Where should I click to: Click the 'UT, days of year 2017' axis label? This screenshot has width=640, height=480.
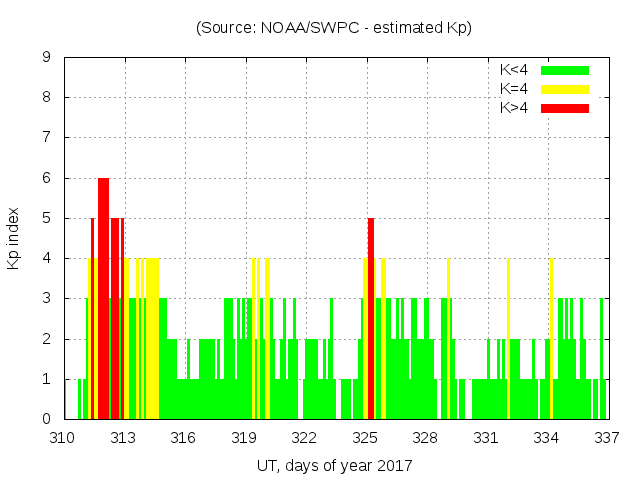pyautogui.click(x=333, y=465)
